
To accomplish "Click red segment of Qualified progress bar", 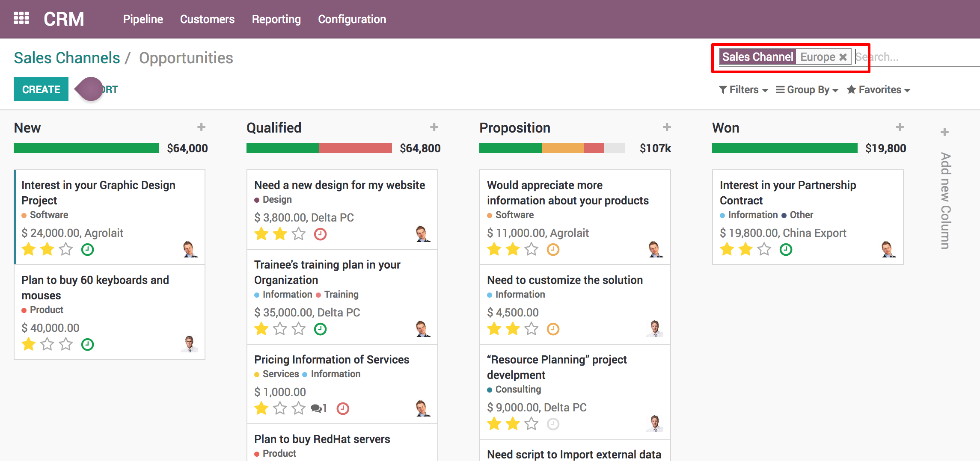I will [x=355, y=148].
